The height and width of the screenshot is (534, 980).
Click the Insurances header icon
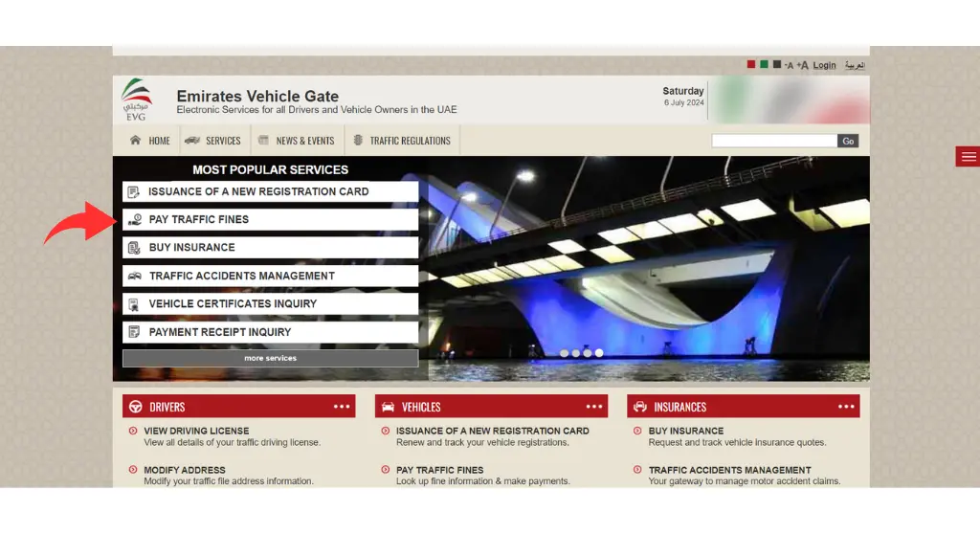640,407
